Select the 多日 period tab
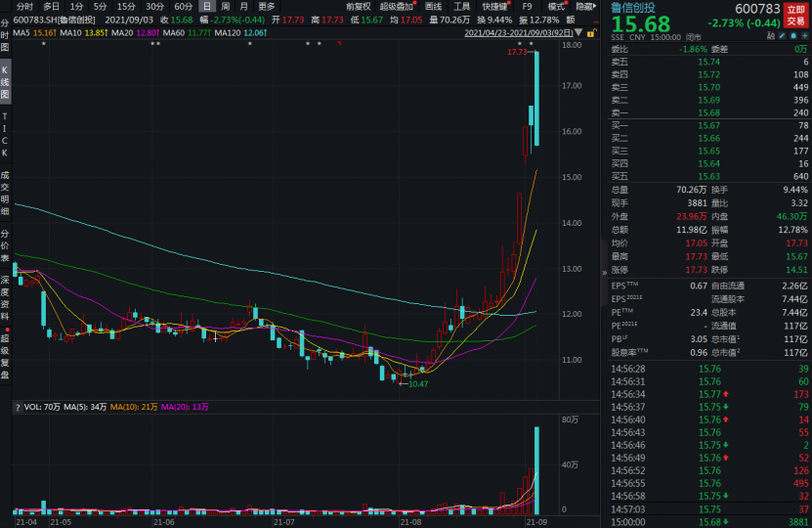Image resolution: width=812 pixels, height=529 pixels. click(51, 6)
